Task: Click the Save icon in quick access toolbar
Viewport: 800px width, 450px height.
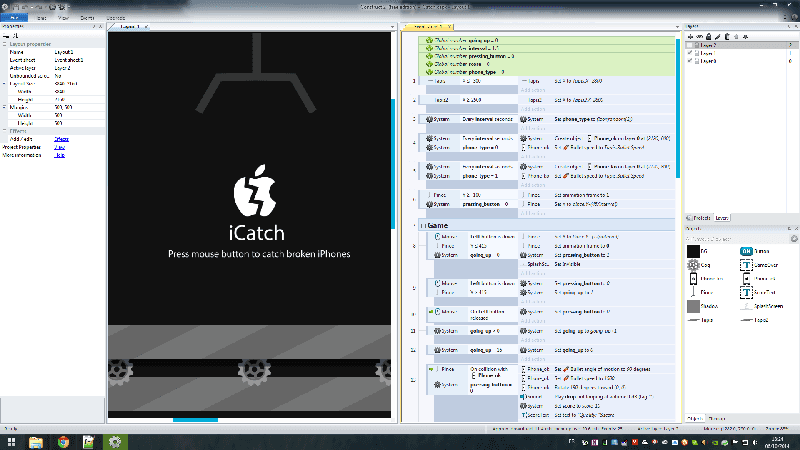Action: tap(16, 7)
